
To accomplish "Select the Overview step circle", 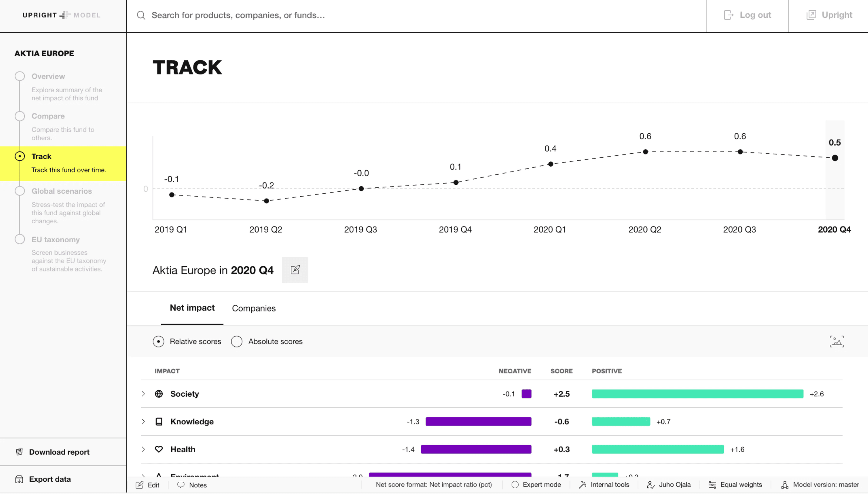I will pos(20,76).
